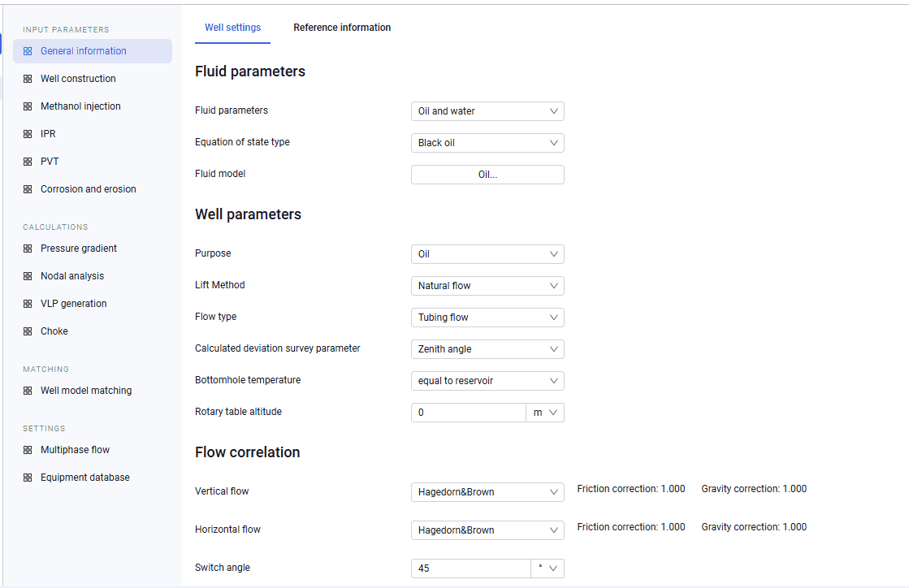Screen dimensions: 909x588
Task: Expand the Purpose dropdown
Action: pos(487,254)
